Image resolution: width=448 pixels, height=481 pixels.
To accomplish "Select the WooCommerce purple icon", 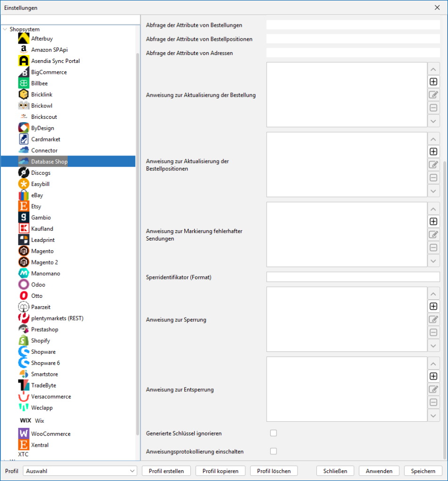I will (24, 434).
